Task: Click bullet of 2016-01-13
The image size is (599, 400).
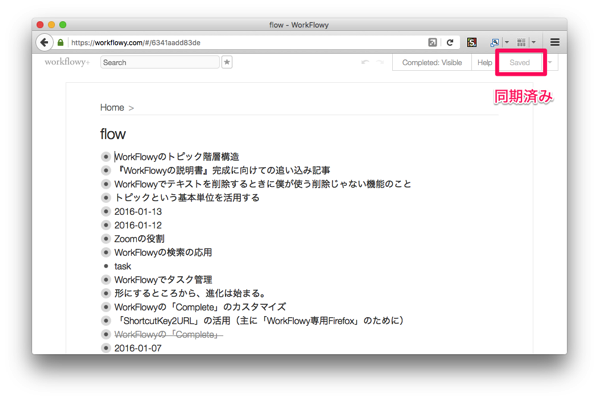Action: [x=106, y=211]
